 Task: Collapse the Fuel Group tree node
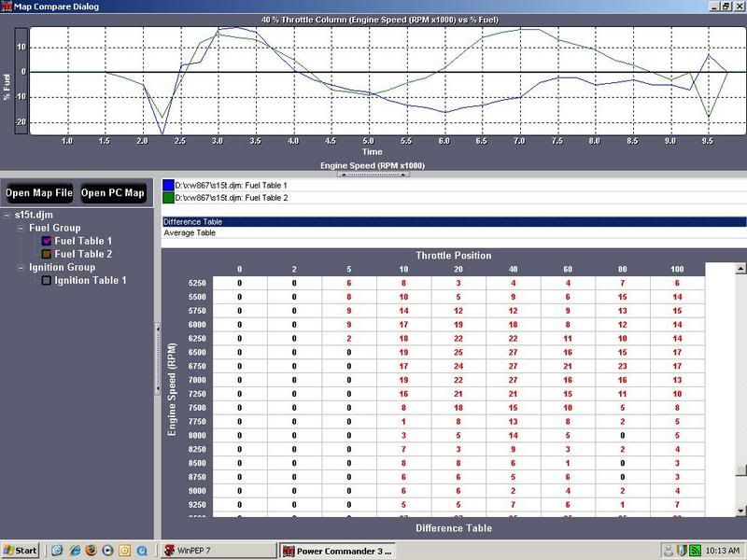click(x=21, y=228)
